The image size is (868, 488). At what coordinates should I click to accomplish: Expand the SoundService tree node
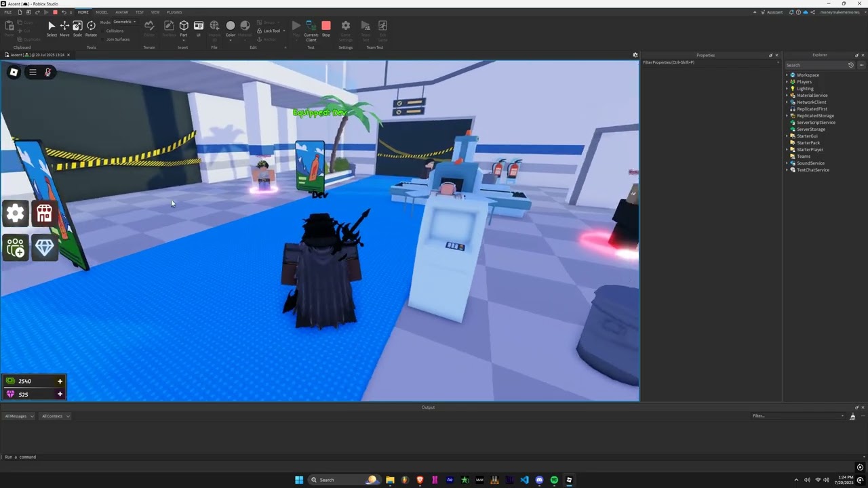point(787,163)
